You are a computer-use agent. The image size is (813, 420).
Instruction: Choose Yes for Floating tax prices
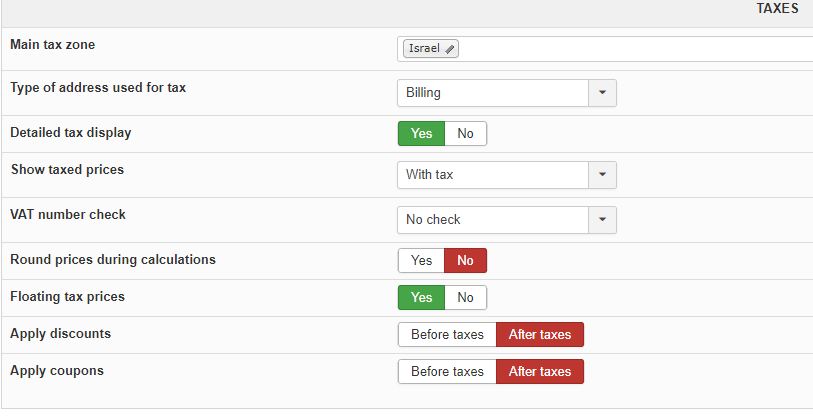pyautogui.click(x=421, y=298)
